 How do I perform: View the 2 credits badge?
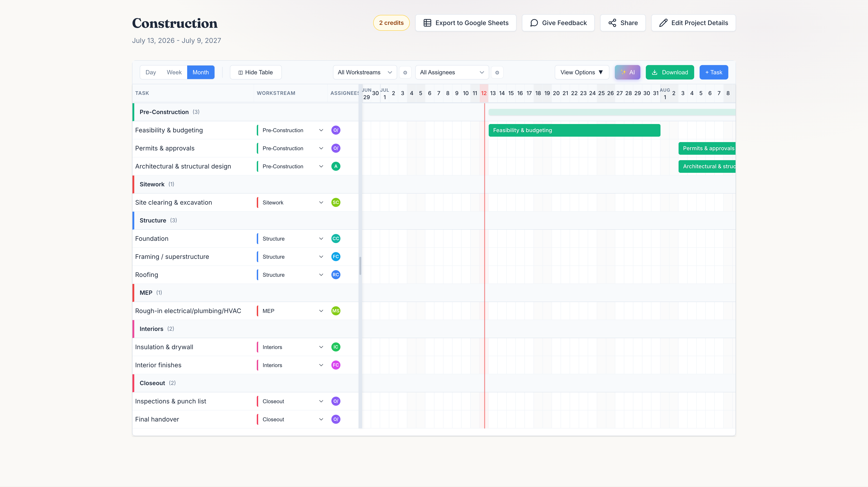[391, 23]
